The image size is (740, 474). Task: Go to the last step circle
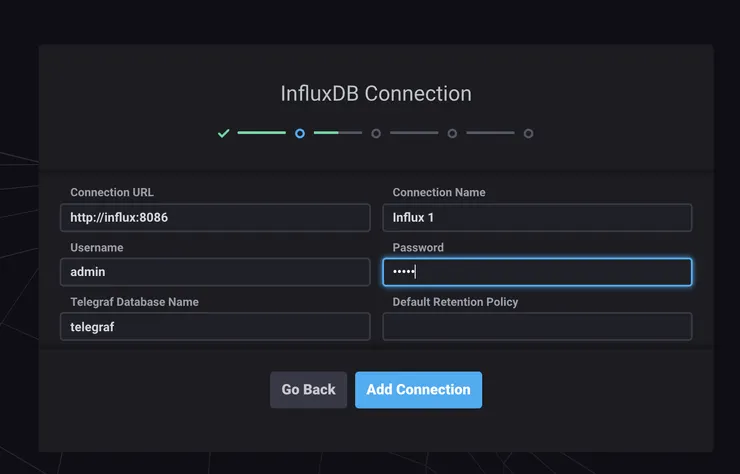[528, 133]
